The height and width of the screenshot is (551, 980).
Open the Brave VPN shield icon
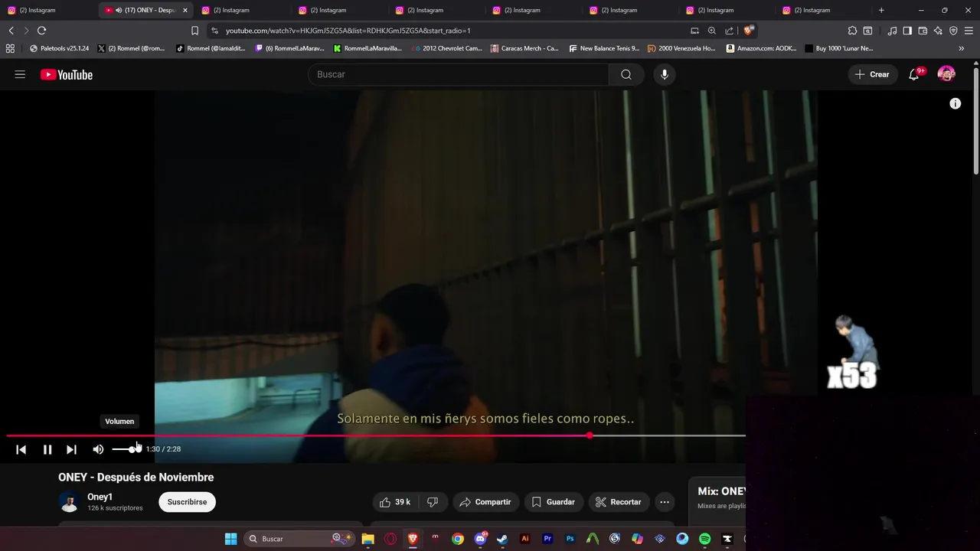[953, 31]
